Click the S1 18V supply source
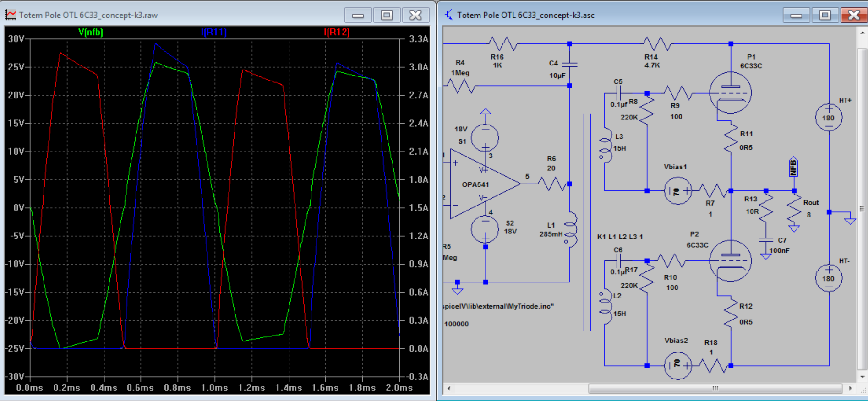This screenshot has width=868, height=401. point(485,137)
